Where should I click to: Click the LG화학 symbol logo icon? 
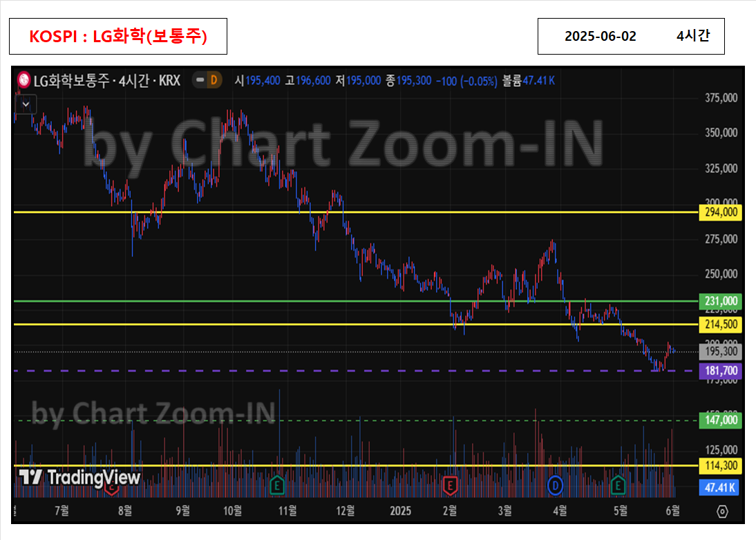pyautogui.click(x=23, y=80)
